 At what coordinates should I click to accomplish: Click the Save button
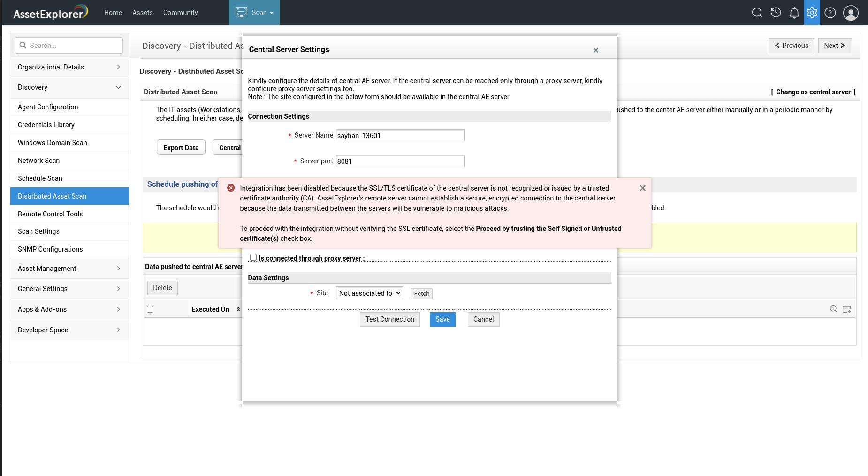442,319
